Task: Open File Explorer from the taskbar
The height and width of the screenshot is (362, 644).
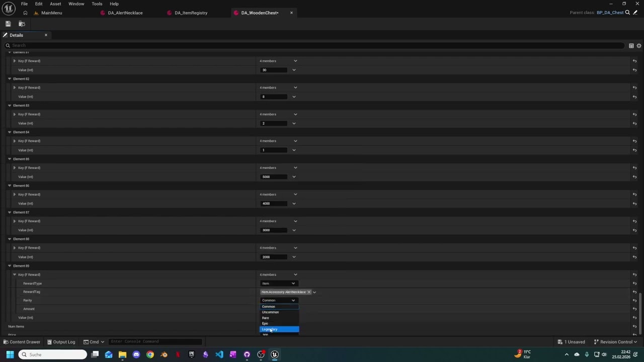Action: tap(122, 354)
